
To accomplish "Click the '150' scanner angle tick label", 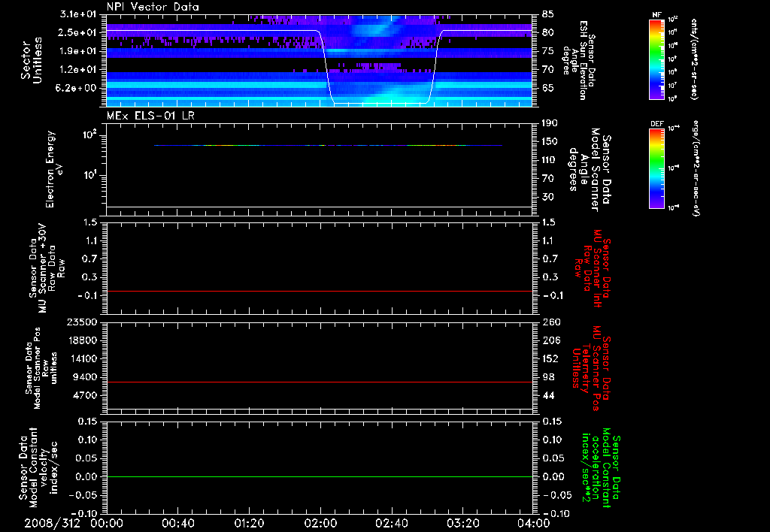I will pyautogui.click(x=551, y=141).
